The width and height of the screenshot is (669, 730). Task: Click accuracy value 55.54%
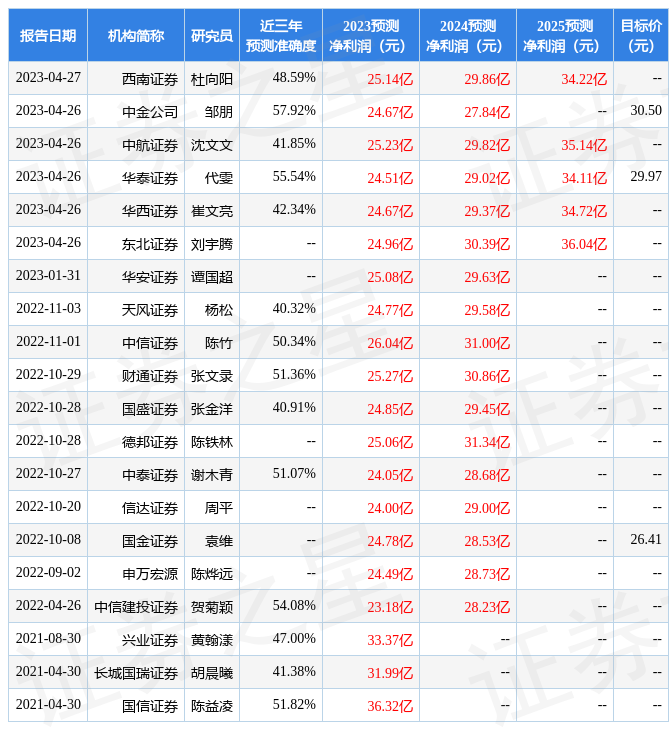click(294, 176)
